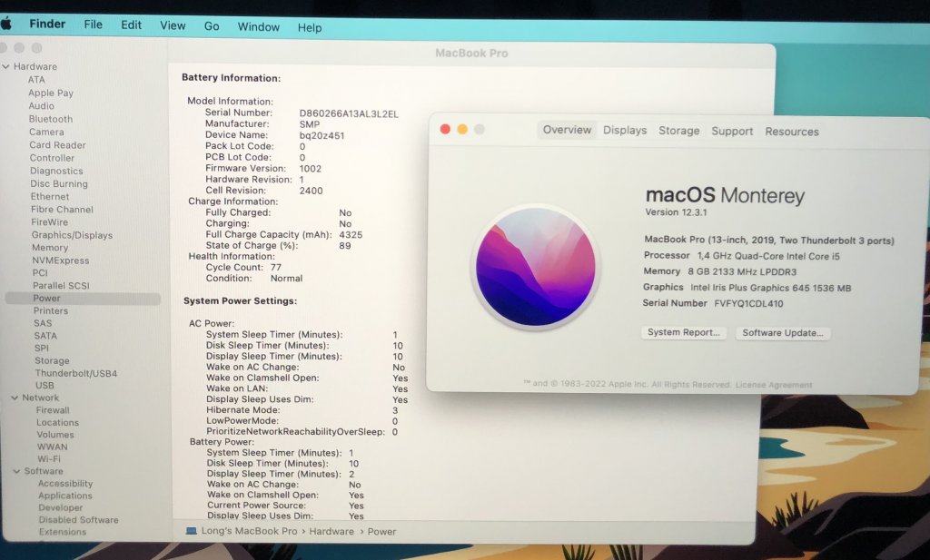
Task: Select Controller in the sidebar
Action: [x=52, y=158]
